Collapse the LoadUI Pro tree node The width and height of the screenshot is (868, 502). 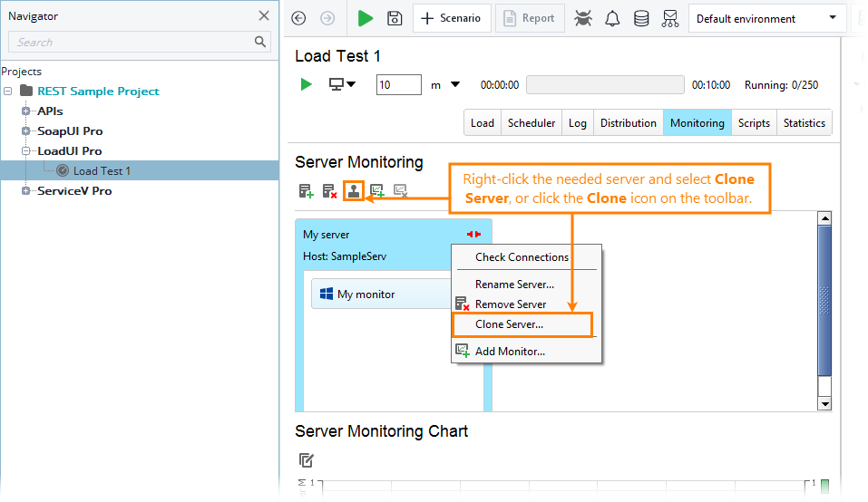coord(25,151)
